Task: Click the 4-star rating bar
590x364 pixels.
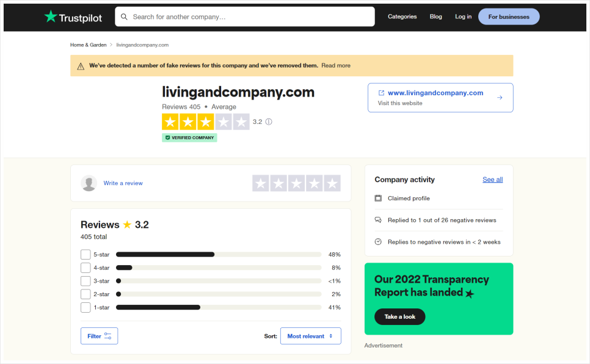Action: pyautogui.click(x=219, y=268)
